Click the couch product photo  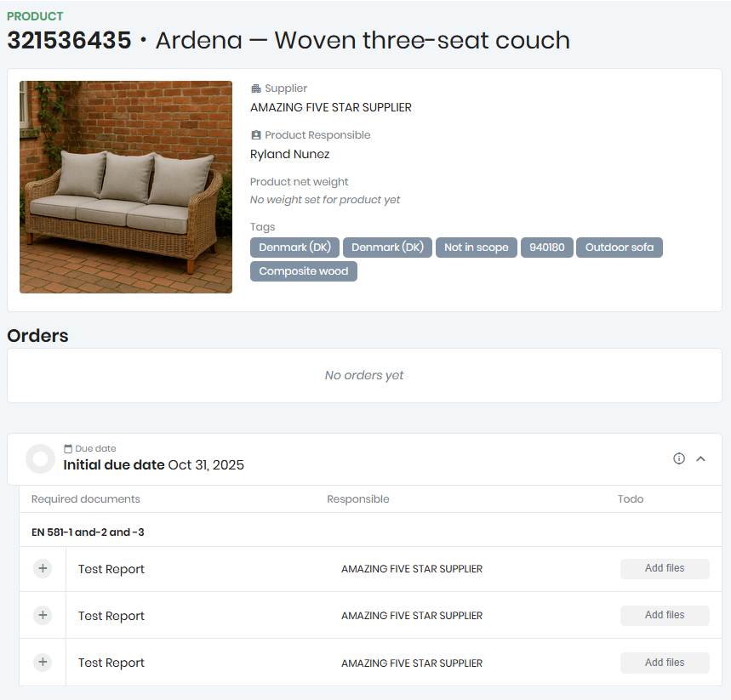coord(125,186)
